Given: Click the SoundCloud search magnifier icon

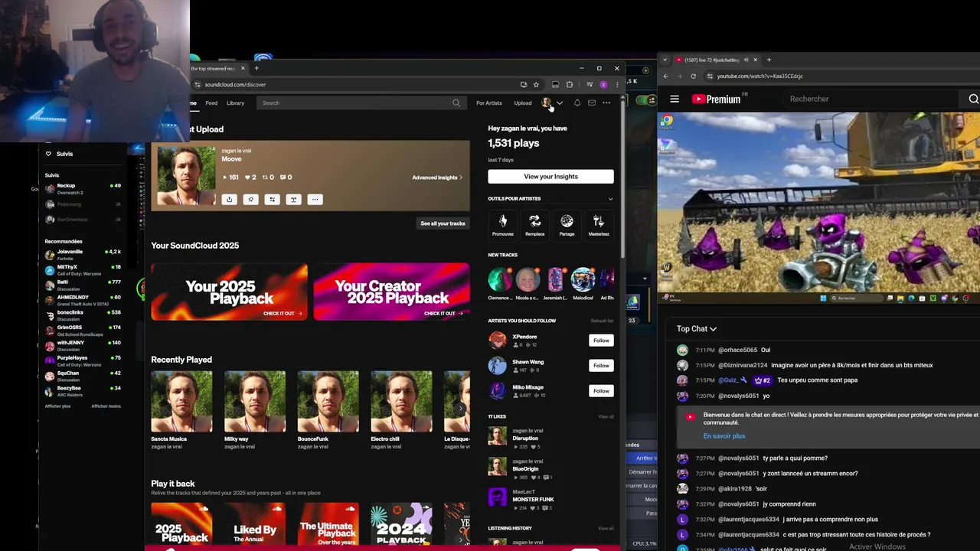Looking at the screenshot, I should 456,103.
